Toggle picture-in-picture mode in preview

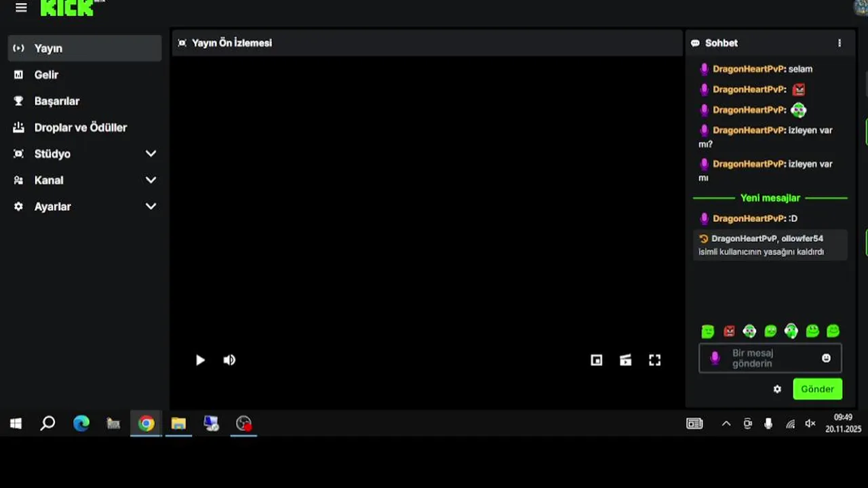point(596,360)
